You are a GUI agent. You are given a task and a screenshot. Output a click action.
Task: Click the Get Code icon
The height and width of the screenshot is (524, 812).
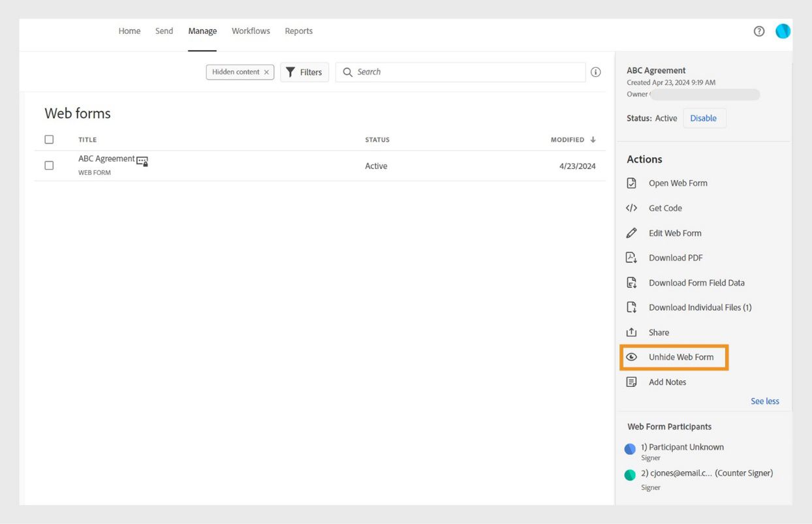(x=631, y=208)
